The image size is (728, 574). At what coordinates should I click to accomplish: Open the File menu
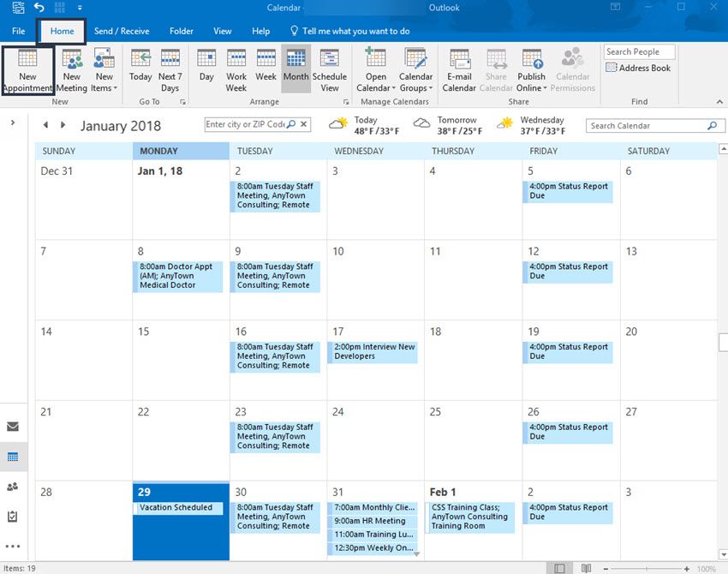coord(19,31)
